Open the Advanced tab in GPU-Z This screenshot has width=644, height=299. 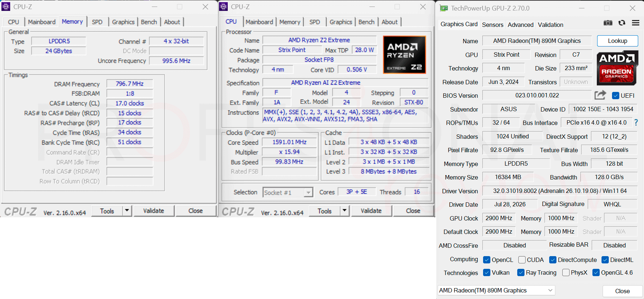pyautogui.click(x=521, y=25)
